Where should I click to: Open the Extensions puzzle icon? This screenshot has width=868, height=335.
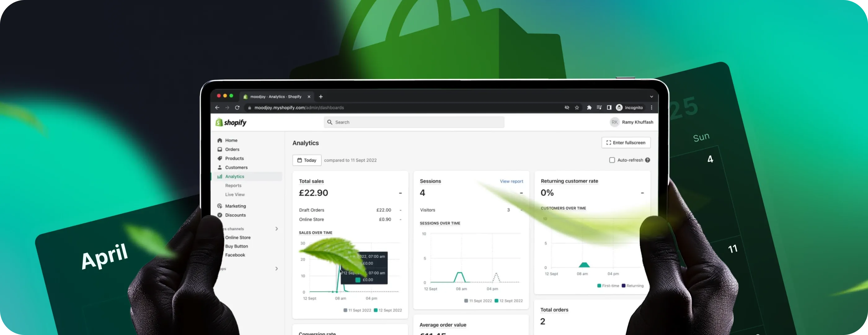click(x=589, y=108)
